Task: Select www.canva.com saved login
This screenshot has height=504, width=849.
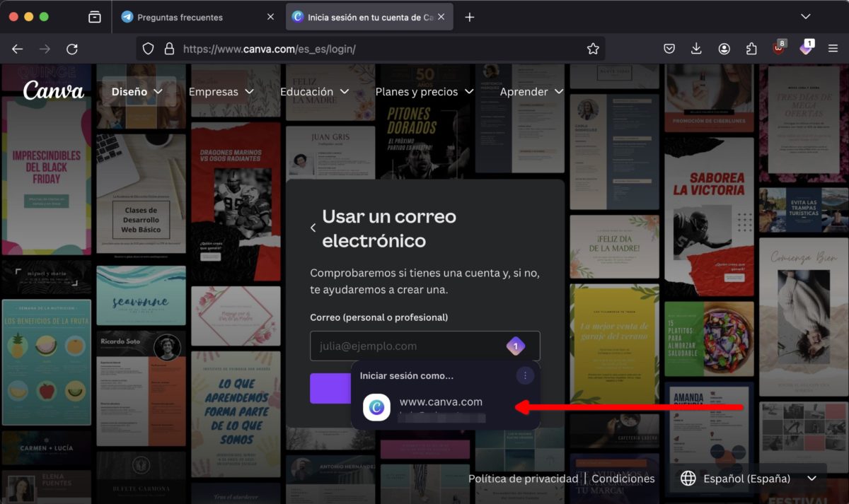Action: (x=446, y=408)
